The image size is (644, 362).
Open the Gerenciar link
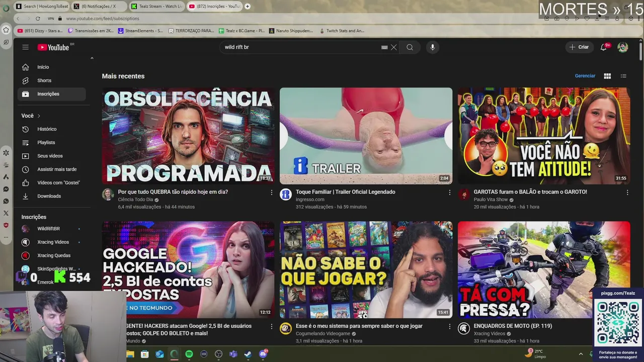coord(585,76)
